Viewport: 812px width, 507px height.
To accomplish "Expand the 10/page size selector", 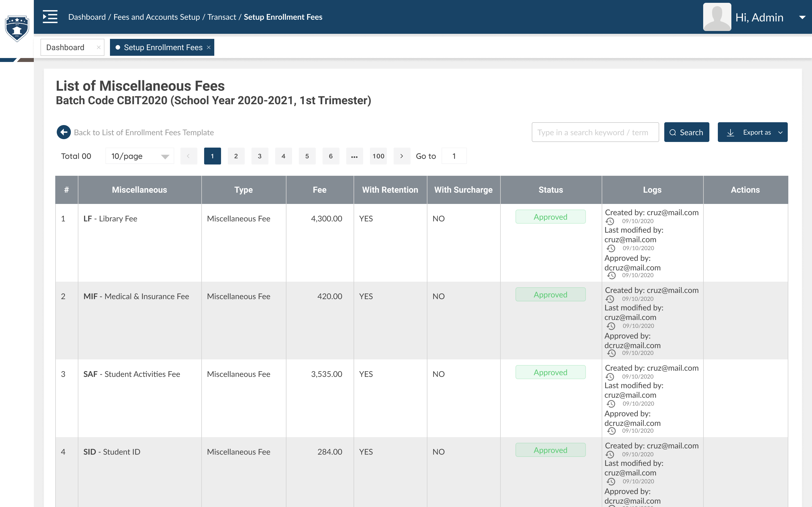I will click(140, 156).
